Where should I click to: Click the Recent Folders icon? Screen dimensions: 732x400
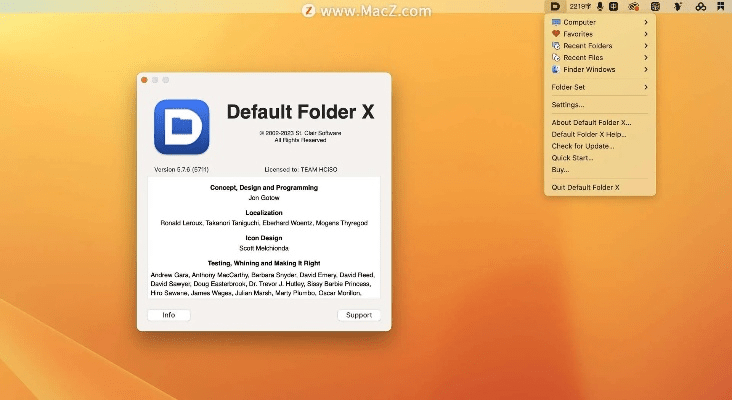tap(556, 46)
